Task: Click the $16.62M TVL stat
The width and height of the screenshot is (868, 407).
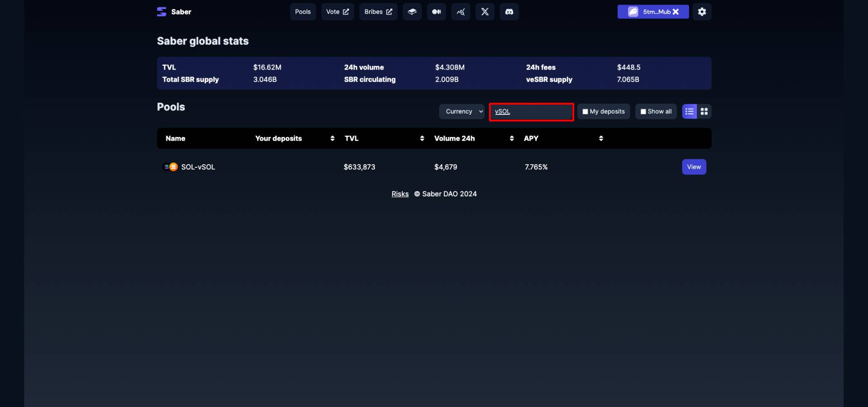Action: pyautogui.click(x=267, y=67)
